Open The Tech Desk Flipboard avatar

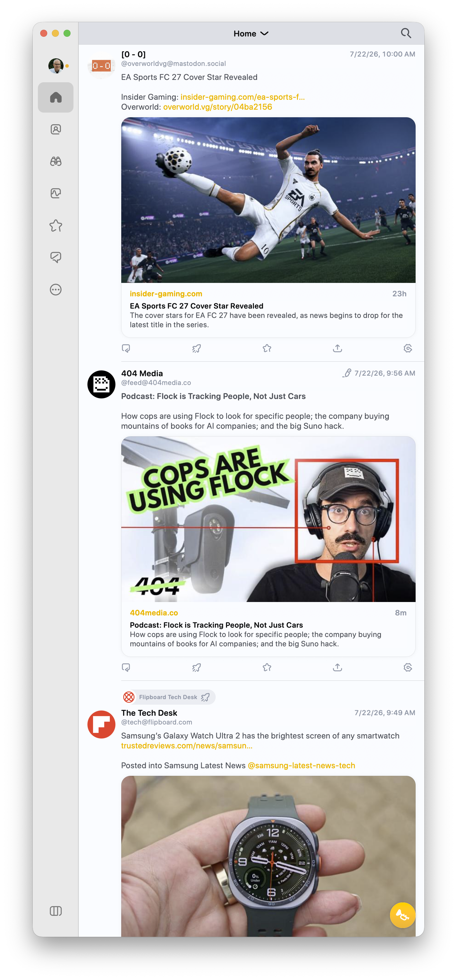click(101, 724)
